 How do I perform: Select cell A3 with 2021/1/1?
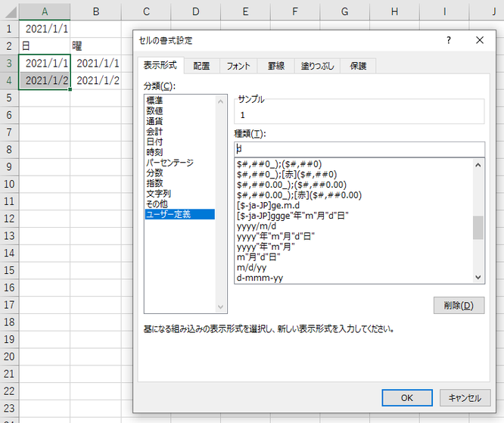[45, 64]
